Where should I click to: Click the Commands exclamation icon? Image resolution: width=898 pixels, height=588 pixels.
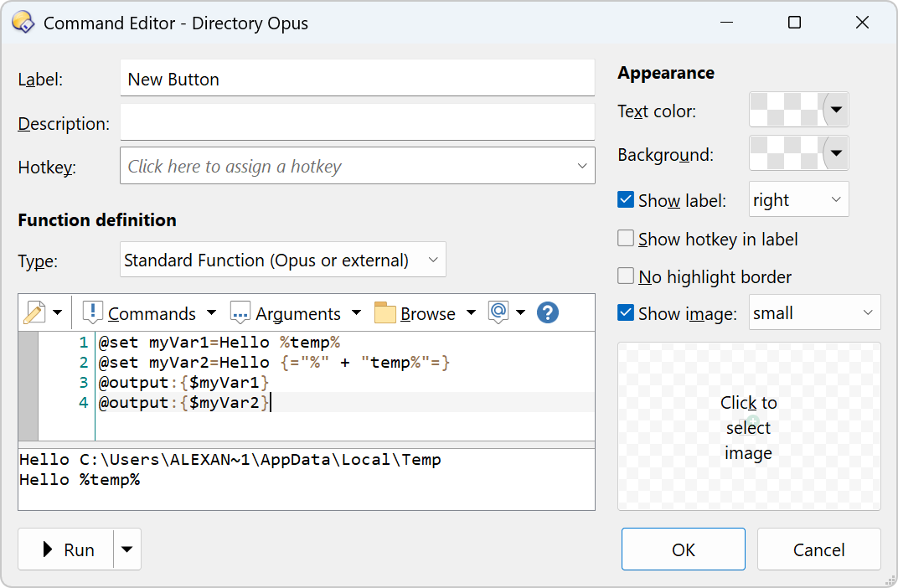(92, 312)
